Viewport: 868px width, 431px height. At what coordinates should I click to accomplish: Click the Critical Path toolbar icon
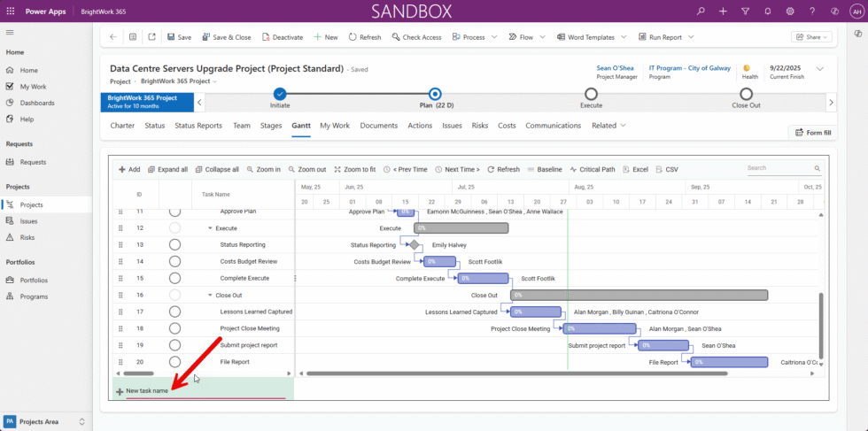pyautogui.click(x=574, y=169)
